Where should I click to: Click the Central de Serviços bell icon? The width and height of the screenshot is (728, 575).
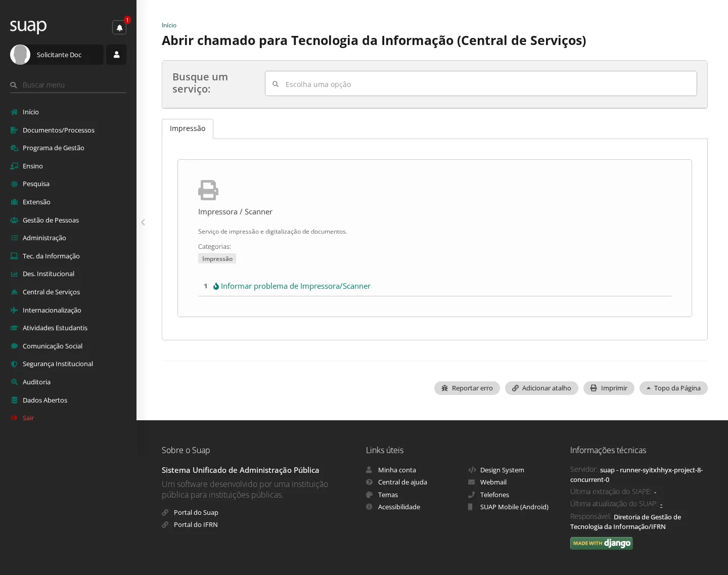(x=14, y=292)
